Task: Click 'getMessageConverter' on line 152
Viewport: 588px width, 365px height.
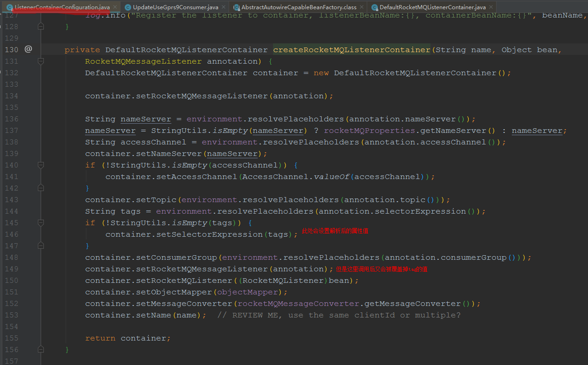Action: [413, 304]
